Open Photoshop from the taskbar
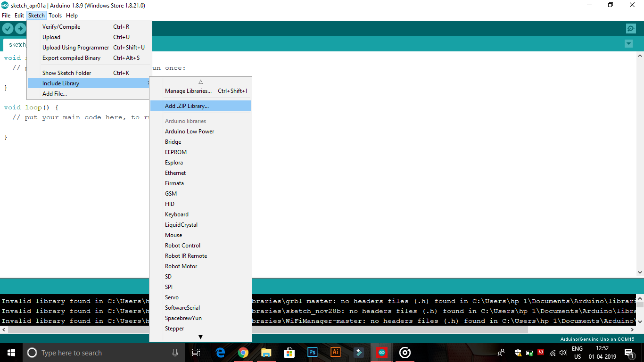The height and width of the screenshot is (362, 644). [312, 352]
